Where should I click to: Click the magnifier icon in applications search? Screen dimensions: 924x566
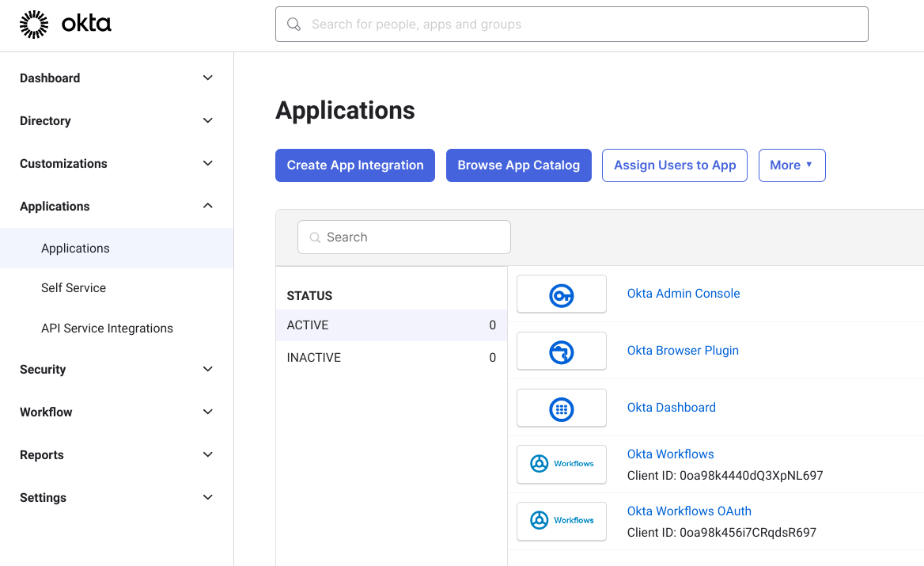pyautogui.click(x=316, y=237)
